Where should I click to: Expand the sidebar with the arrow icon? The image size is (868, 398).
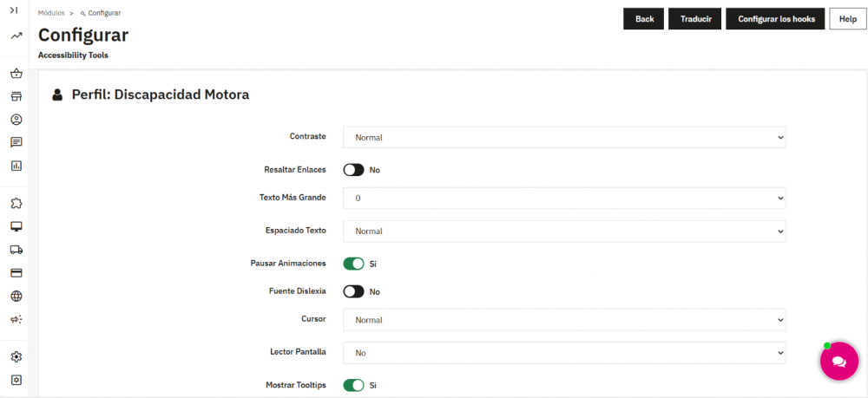point(15,10)
